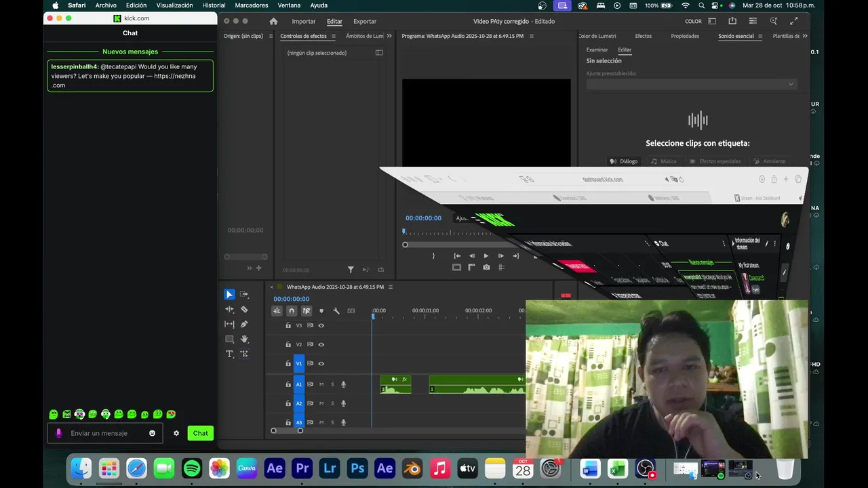This screenshot has width=868, height=488.
Task: Open emoji picker in Kick chat input
Action: pyautogui.click(x=152, y=433)
